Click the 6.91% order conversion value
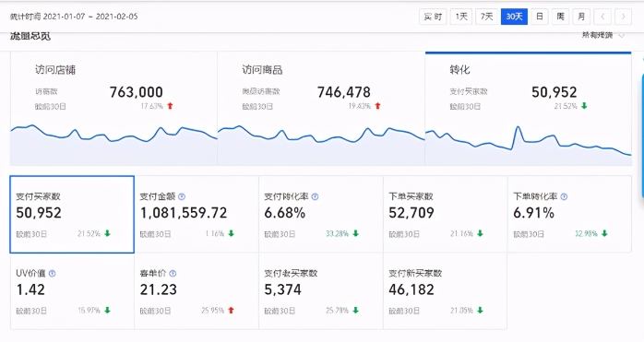The width and height of the screenshot is (644, 342). click(533, 213)
